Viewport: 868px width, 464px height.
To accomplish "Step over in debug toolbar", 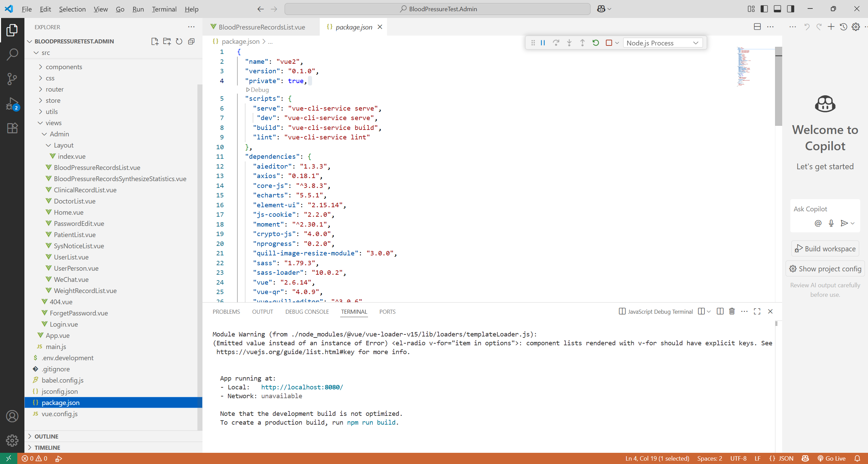I will click(x=556, y=43).
